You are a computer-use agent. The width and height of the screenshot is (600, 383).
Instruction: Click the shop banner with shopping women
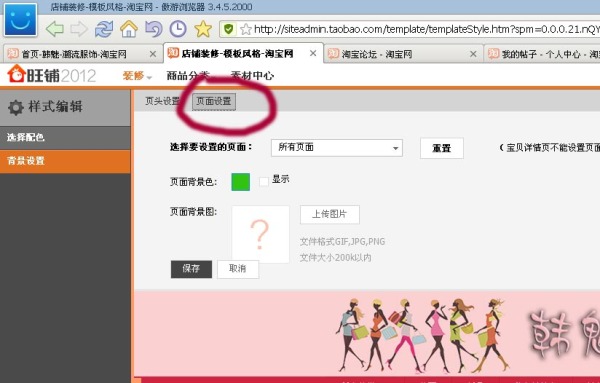367,335
